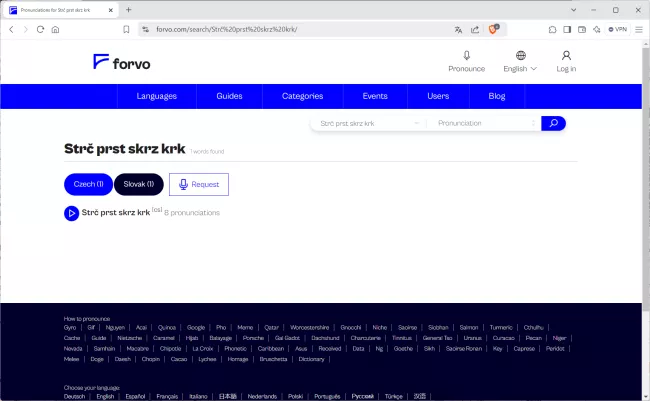Click the Request pronunciation button
This screenshot has width=650, height=401.
(199, 184)
